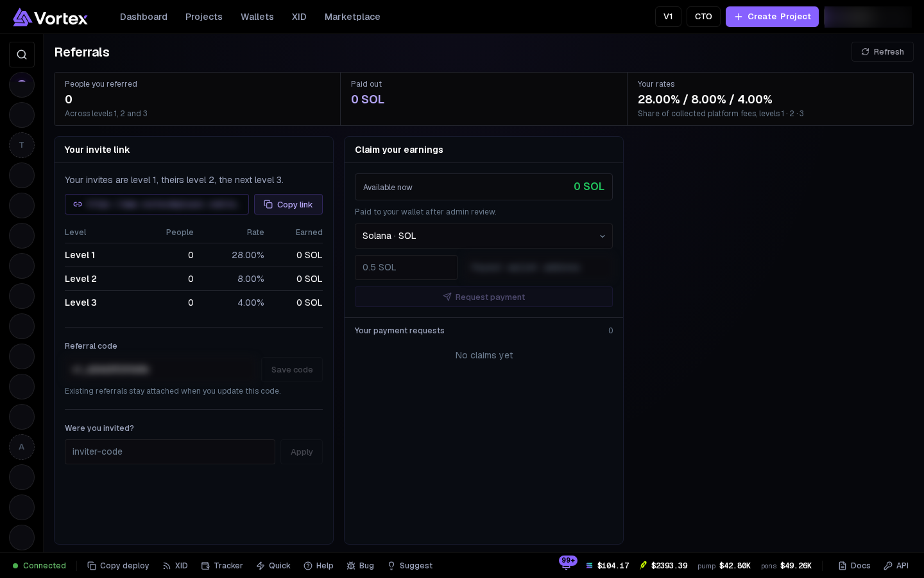Go to Dashboard in top navigation
924x578 pixels.
coord(144,17)
